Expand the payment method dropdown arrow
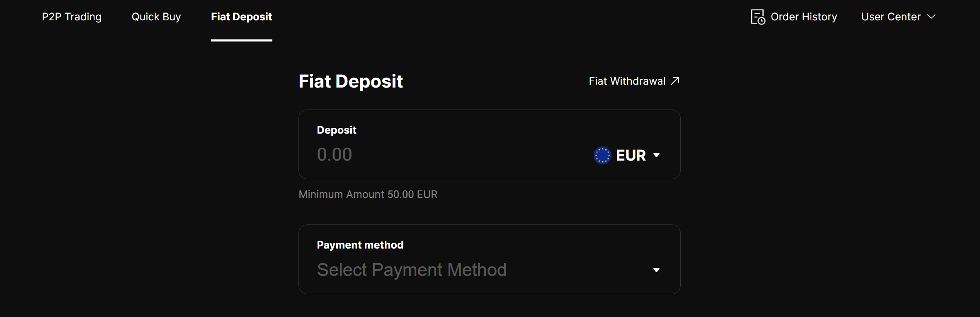980x317 pixels. coord(656,270)
